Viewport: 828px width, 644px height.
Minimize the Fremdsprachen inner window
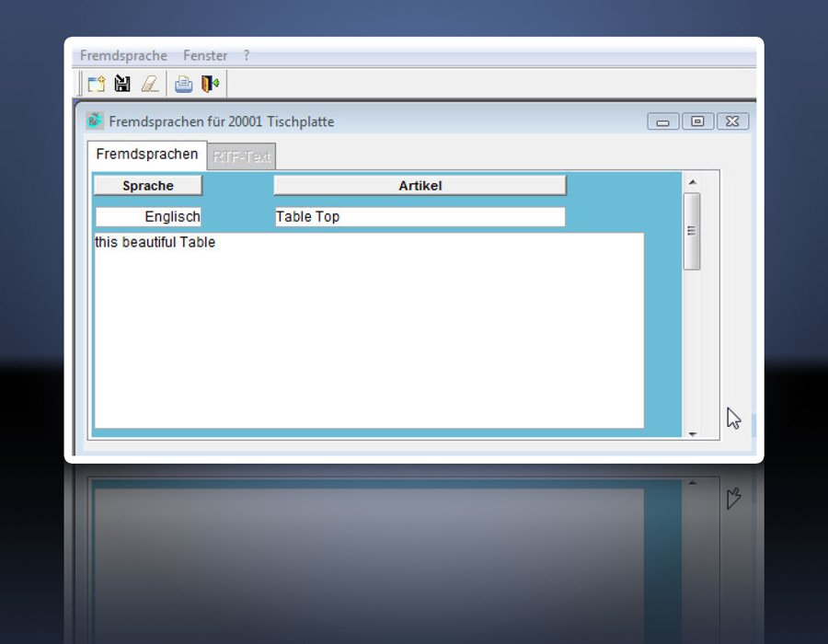[663, 121]
